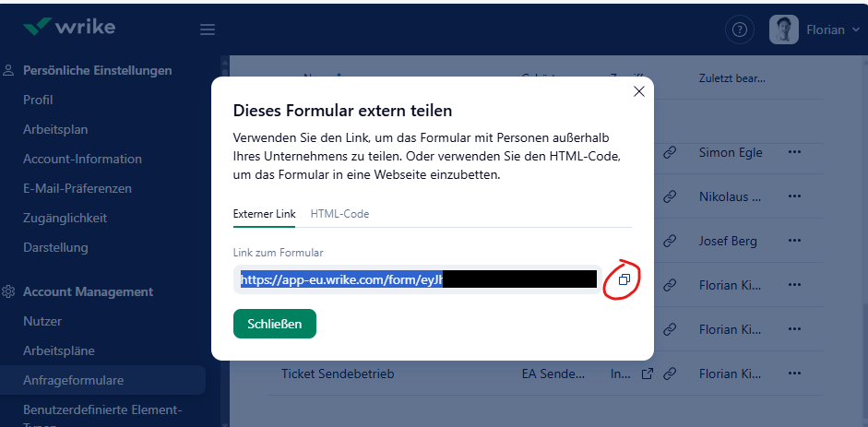Close the share dialog with the X
This screenshot has height=427, width=868.
coord(638,91)
